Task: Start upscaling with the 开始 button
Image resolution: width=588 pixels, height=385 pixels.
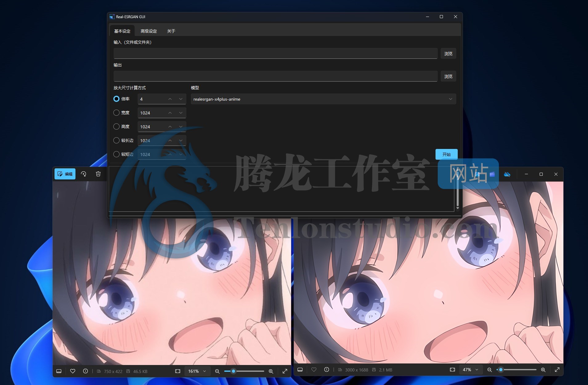Action: (446, 154)
